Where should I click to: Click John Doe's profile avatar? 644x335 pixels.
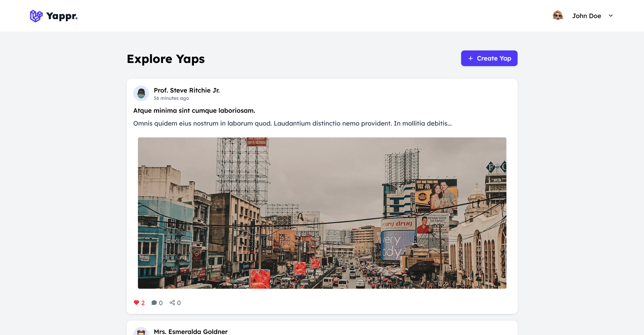pos(558,16)
